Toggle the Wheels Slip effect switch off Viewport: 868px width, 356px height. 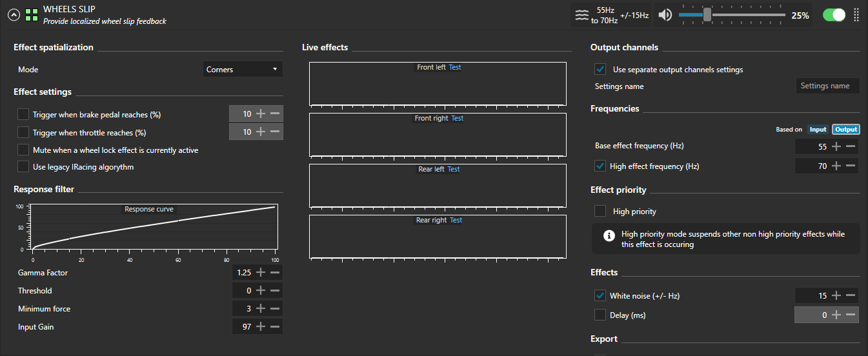[x=834, y=15]
